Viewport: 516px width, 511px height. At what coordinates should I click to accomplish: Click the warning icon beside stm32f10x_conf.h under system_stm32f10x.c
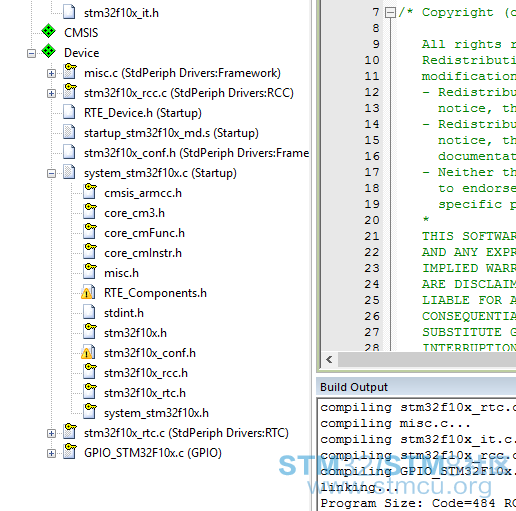pos(88,352)
